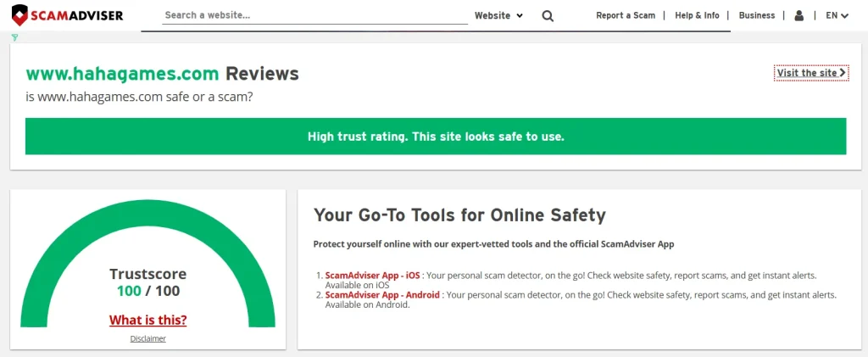Click the small green filter icon
The height and width of the screenshot is (357, 868).
coord(14,37)
